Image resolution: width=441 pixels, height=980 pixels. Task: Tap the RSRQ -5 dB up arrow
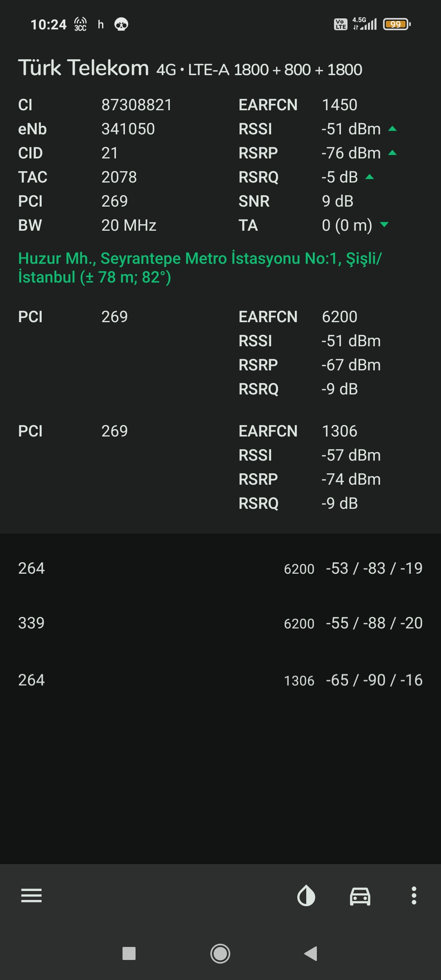[370, 177]
